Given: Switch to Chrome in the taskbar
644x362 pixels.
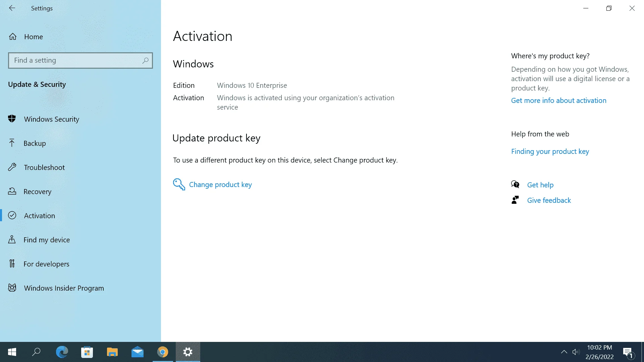Looking at the screenshot, I should [x=163, y=352].
